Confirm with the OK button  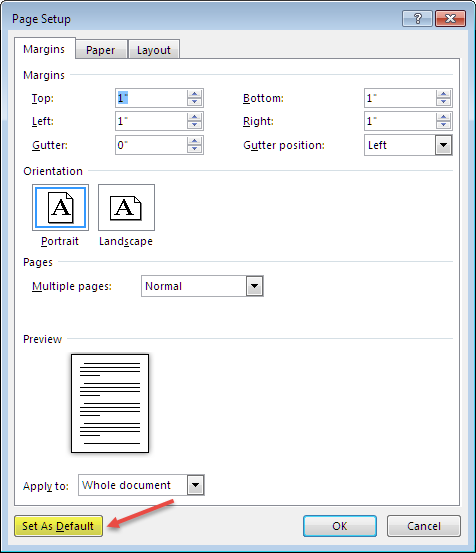(340, 526)
